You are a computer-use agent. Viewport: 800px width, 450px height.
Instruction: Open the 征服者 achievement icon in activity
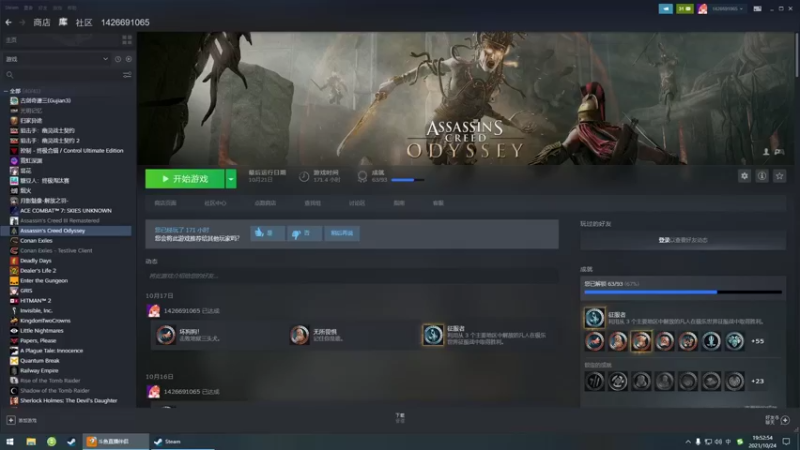(x=433, y=335)
